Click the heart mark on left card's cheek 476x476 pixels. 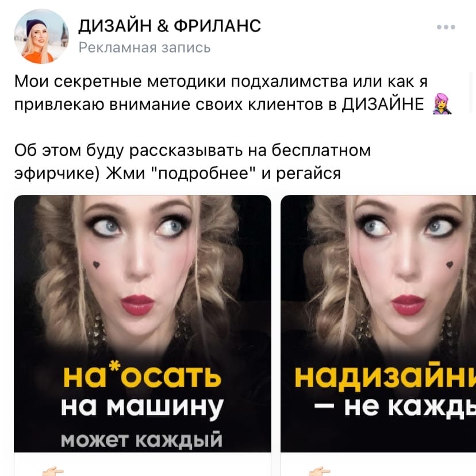pos(96,264)
